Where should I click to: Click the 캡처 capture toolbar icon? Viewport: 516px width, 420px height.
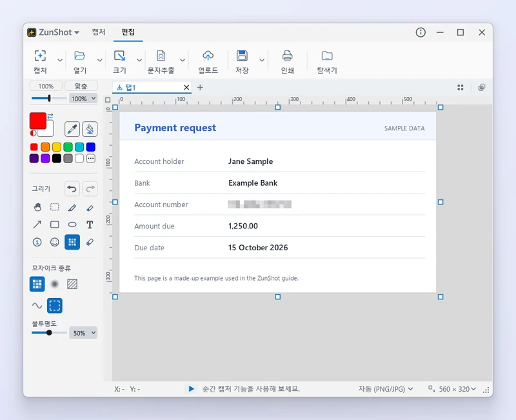pyautogui.click(x=40, y=55)
